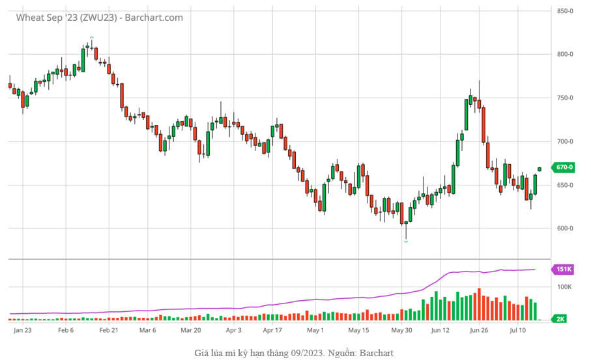Viewport: 591px width, 364px height.
Task: Click the low marker below the May 30 candle
Action: (406, 242)
